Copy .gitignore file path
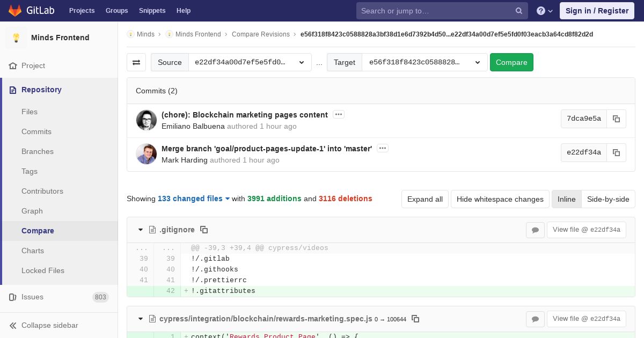The image size is (644, 338). pyautogui.click(x=204, y=230)
